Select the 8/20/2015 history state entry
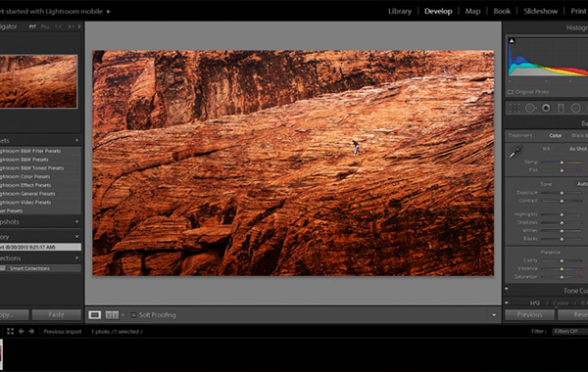This screenshot has width=588, height=372. [40, 247]
